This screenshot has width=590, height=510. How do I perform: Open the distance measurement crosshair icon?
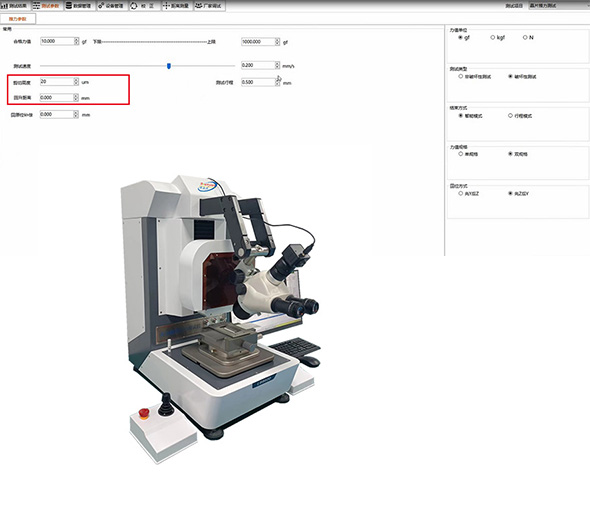[166, 6]
